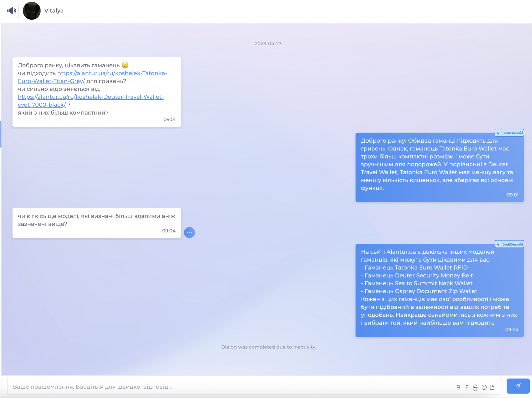Click the JediDeskAI badge on the 09:04 reply
The image size is (532, 398).
509,244
